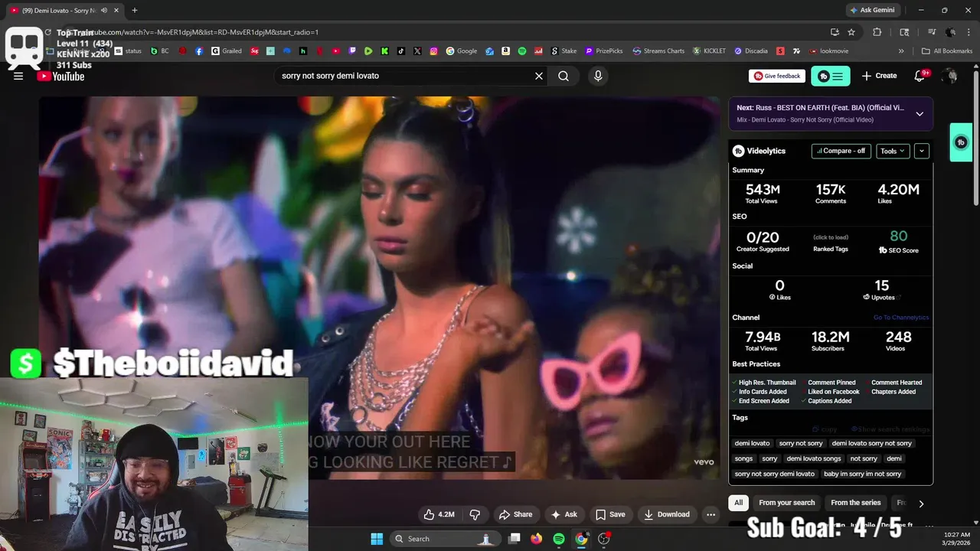Open the lookmovie bookmark
980x551 pixels.
828,51
